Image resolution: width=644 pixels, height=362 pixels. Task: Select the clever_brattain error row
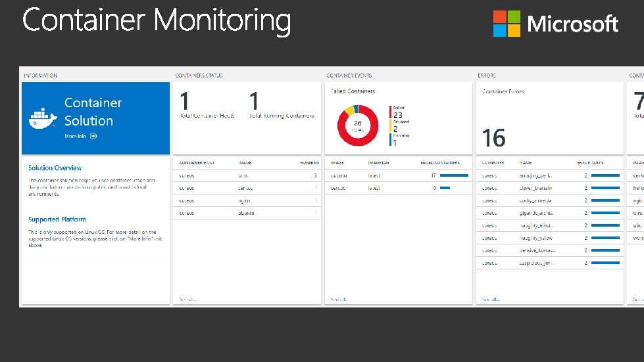click(x=549, y=188)
